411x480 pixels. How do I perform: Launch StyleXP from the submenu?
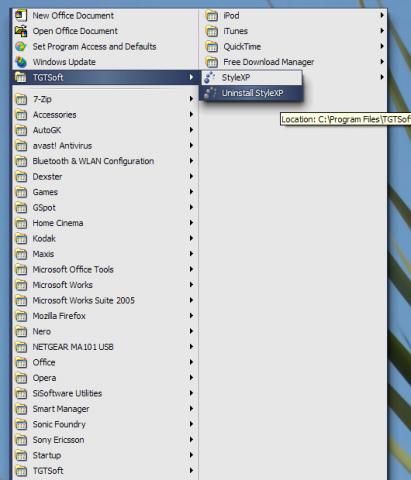pyautogui.click(x=252, y=77)
